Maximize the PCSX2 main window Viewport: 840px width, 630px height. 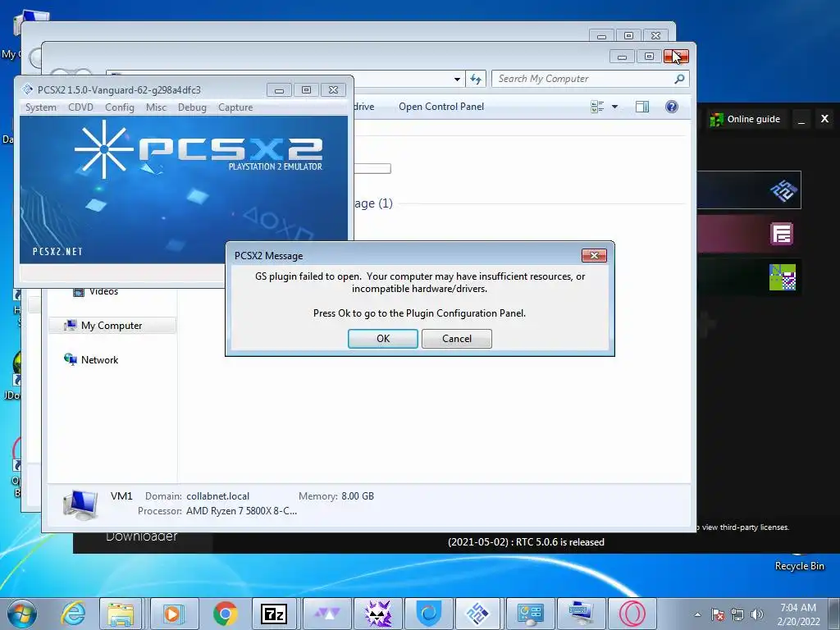click(307, 90)
